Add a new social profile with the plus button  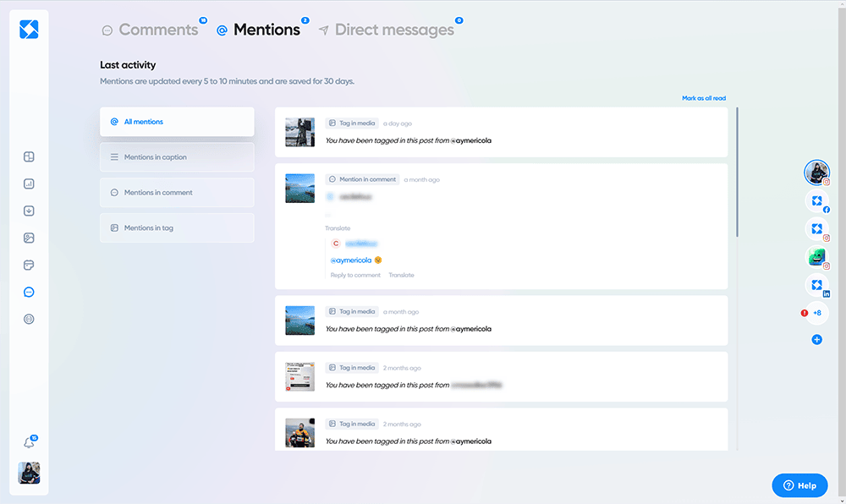tap(816, 339)
